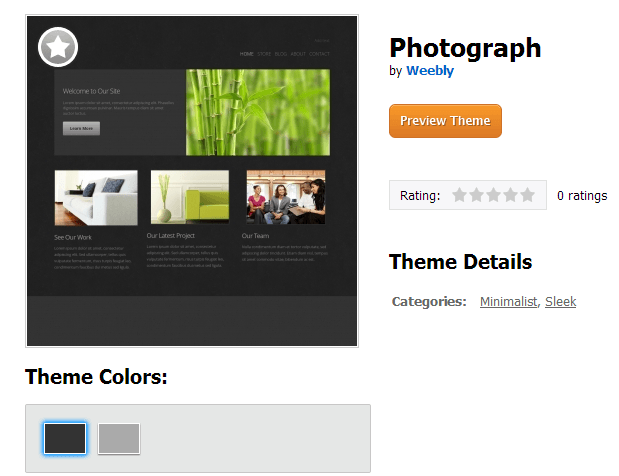Screen dimensions: 619x476
Task: Click the green chair thumbnail
Action: click(190, 197)
